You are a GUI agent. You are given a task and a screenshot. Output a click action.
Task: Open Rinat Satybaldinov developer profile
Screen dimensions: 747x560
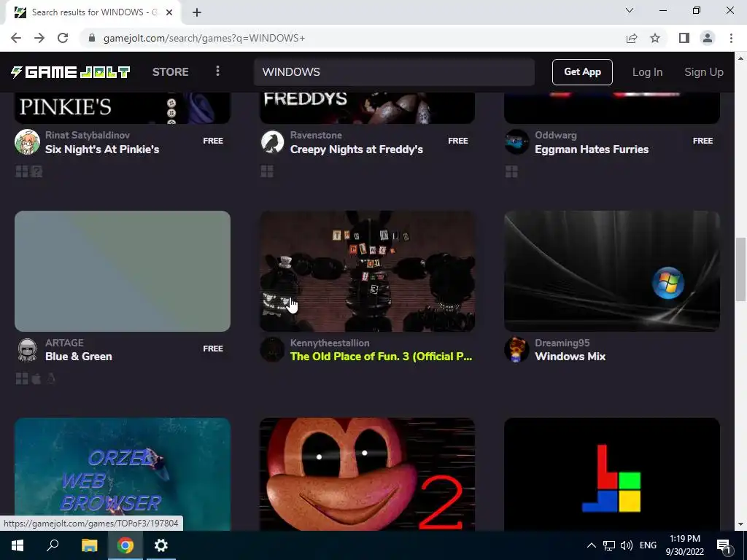coord(88,135)
